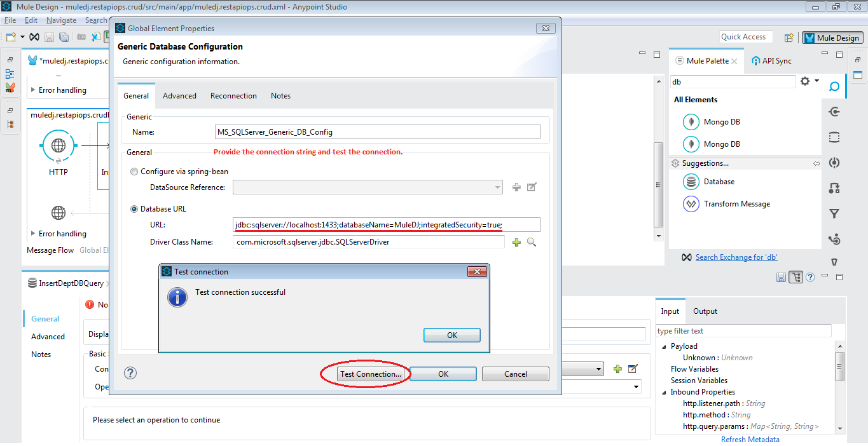Select the Database URL radio button
The image size is (868, 446).
134,208
